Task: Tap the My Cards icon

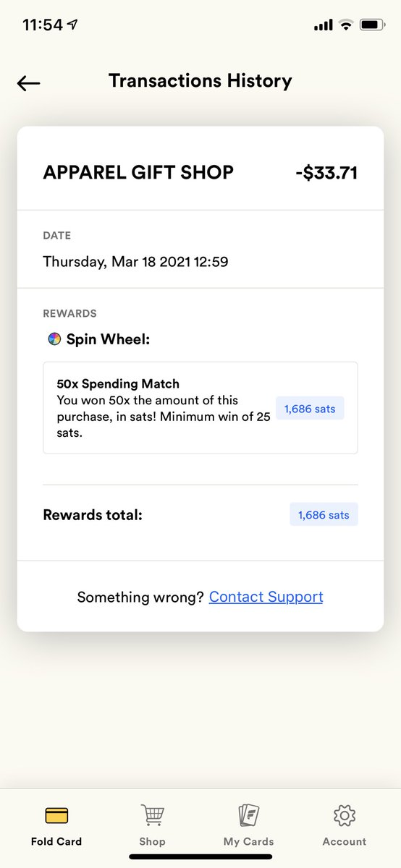Action: (x=248, y=815)
